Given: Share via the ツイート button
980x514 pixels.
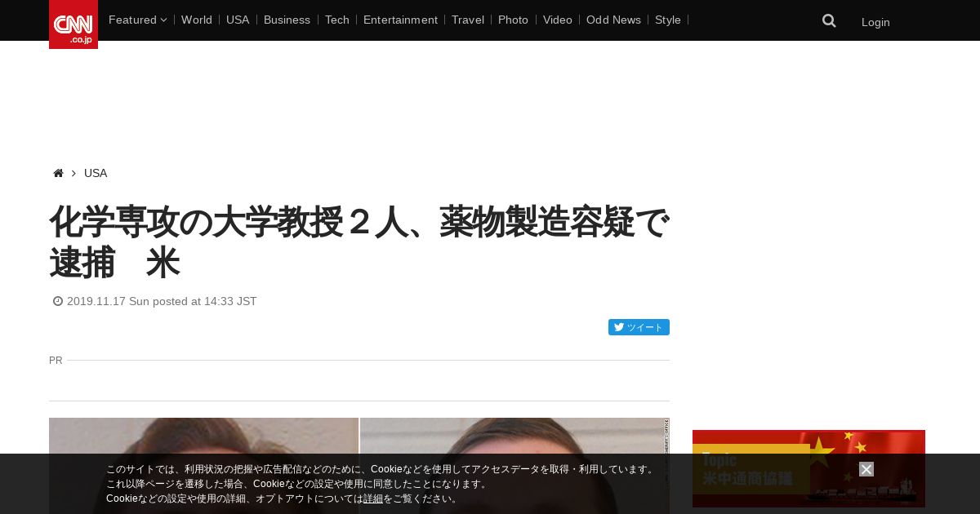Looking at the screenshot, I should click(x=639, y=327).
